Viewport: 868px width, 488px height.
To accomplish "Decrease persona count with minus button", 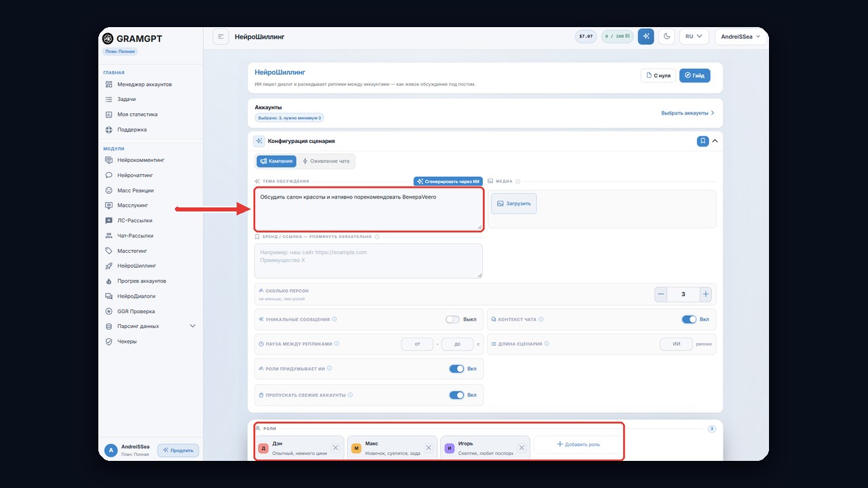I will point(661,294).
